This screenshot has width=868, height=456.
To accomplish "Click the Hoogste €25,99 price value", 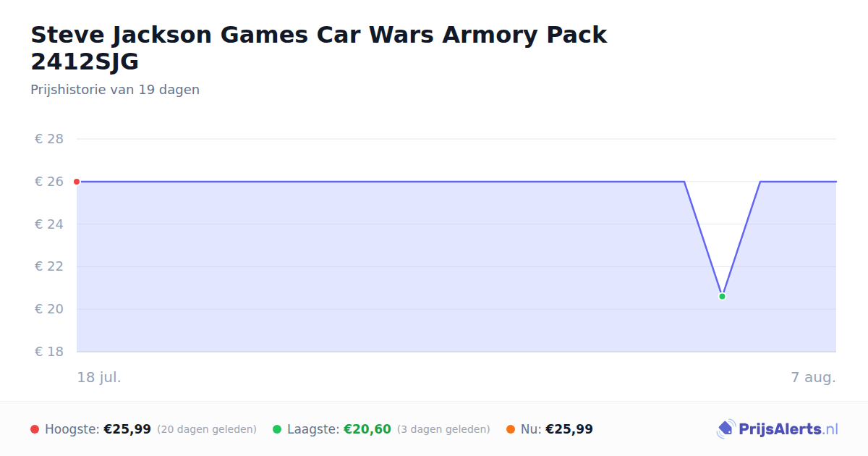I will tap(127, 429).
